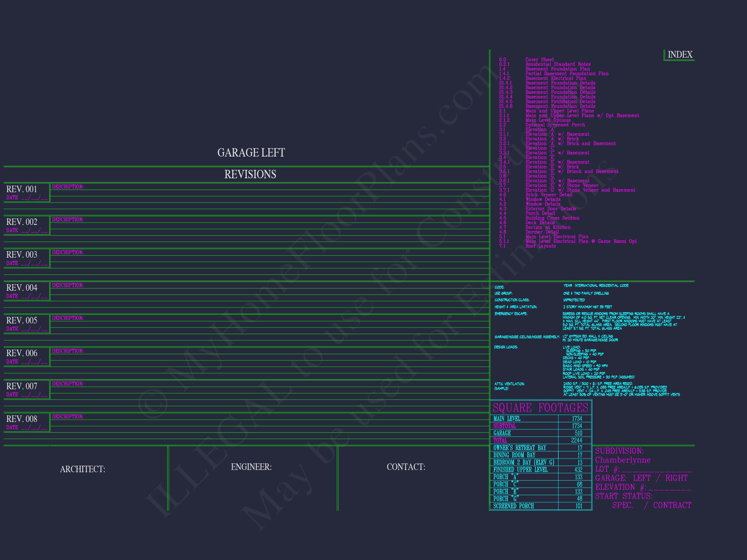Click the SUBDIVISION: label
This screenshot has height=560, width=747.
(619, 451)
